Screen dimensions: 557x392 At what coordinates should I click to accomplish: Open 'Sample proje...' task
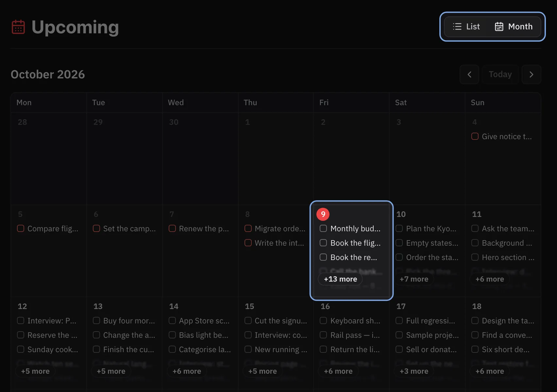click(432, 335)
